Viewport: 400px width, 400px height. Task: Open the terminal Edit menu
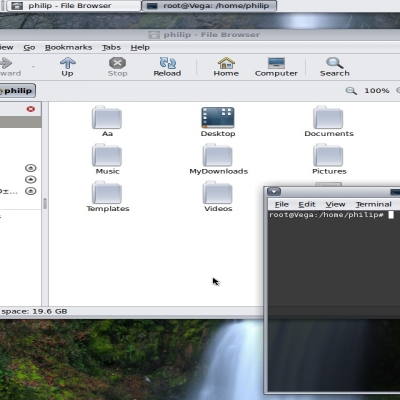307,204
